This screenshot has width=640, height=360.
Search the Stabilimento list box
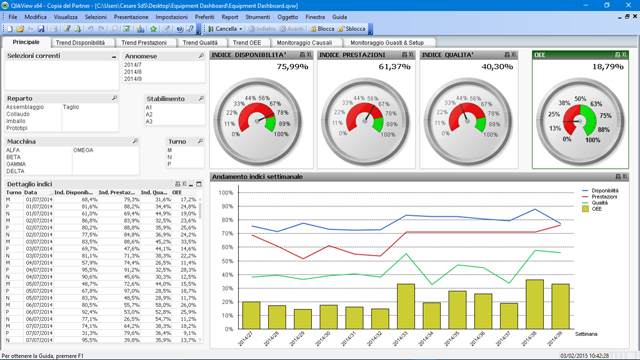[201, 99]
